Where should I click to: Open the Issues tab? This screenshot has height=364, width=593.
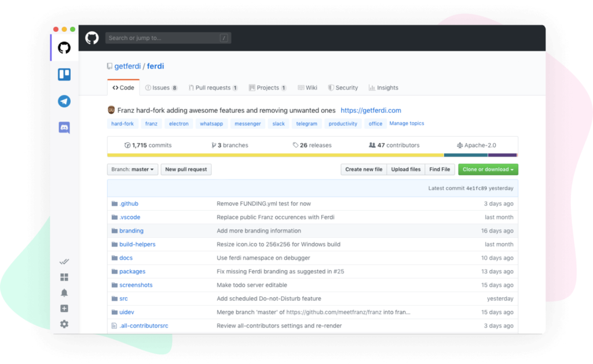[x=161, y=88]
